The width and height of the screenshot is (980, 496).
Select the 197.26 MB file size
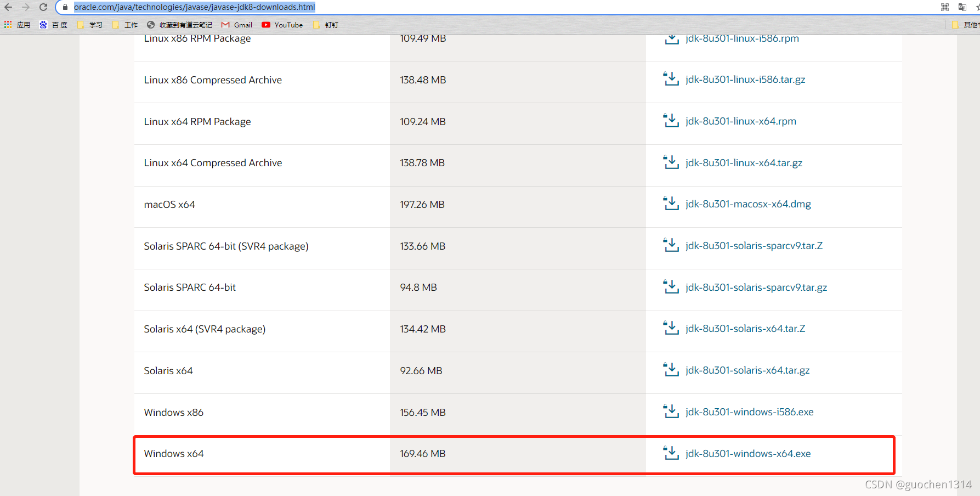pos(422,205)
